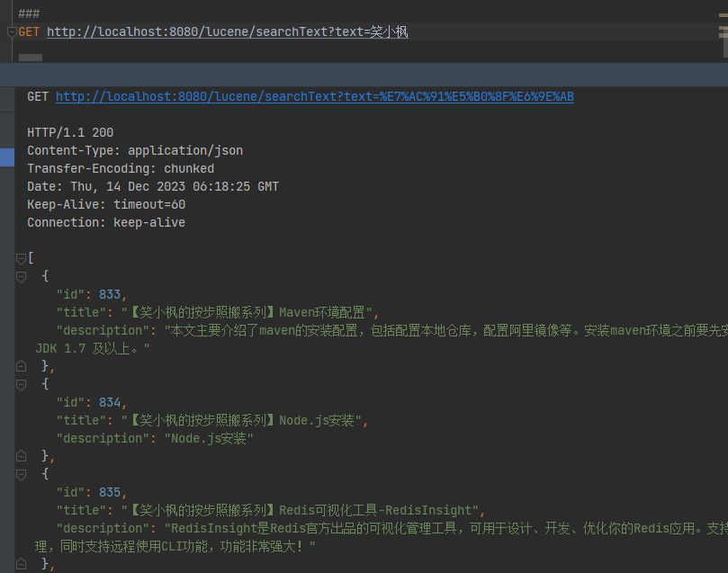Fold the closing brace after JDK 1.7
This screenshot has height=573, width=728.
[x=21, y=366]
